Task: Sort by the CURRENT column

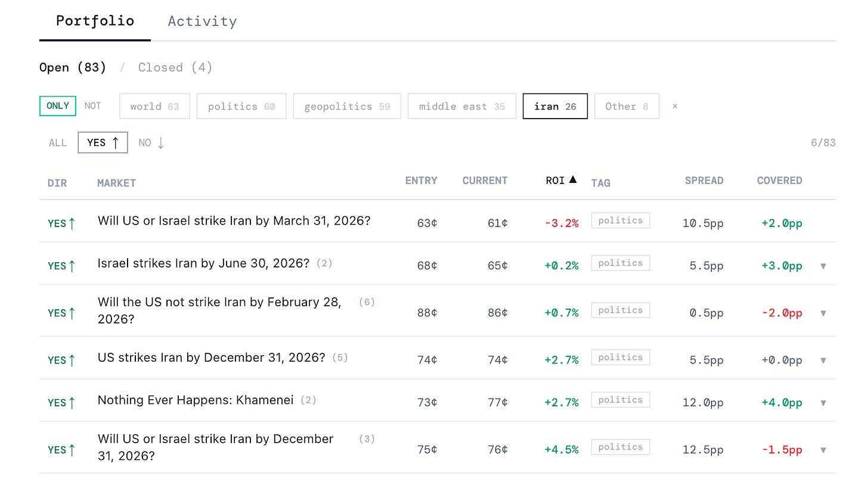Action: click(x=485, y=181)
